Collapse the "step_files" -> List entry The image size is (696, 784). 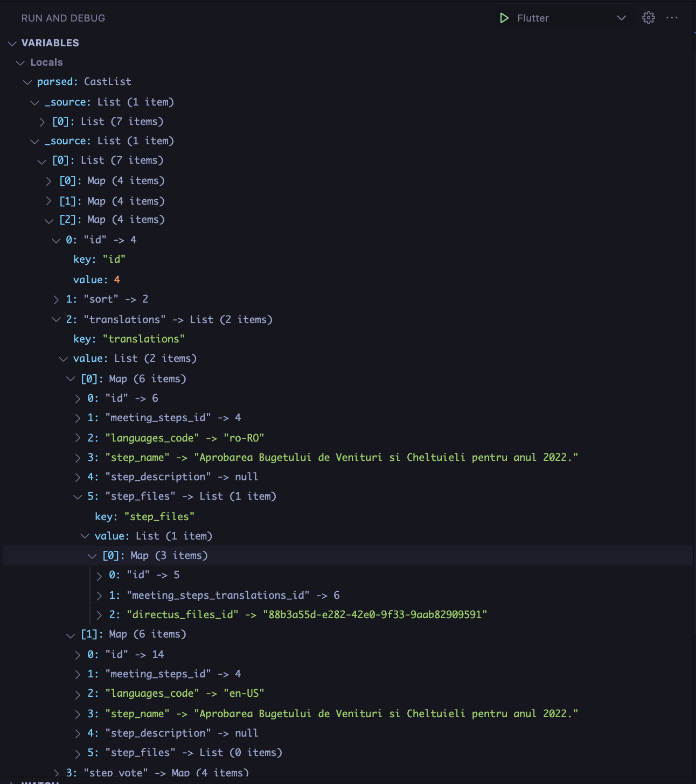coord(78,496)
